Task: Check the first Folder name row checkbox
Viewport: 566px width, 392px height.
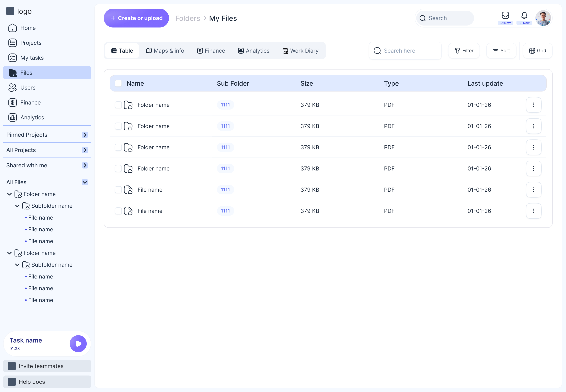Action: [118, 105]
